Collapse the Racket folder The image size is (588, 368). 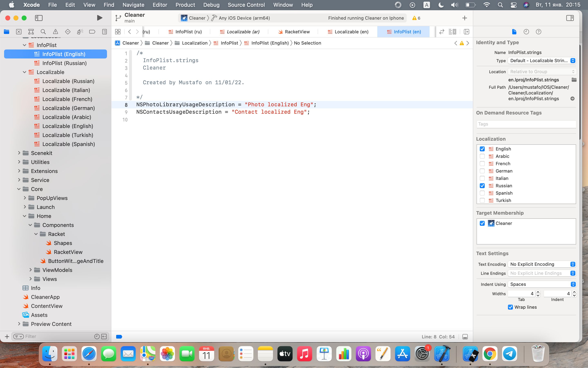[36, 234]
